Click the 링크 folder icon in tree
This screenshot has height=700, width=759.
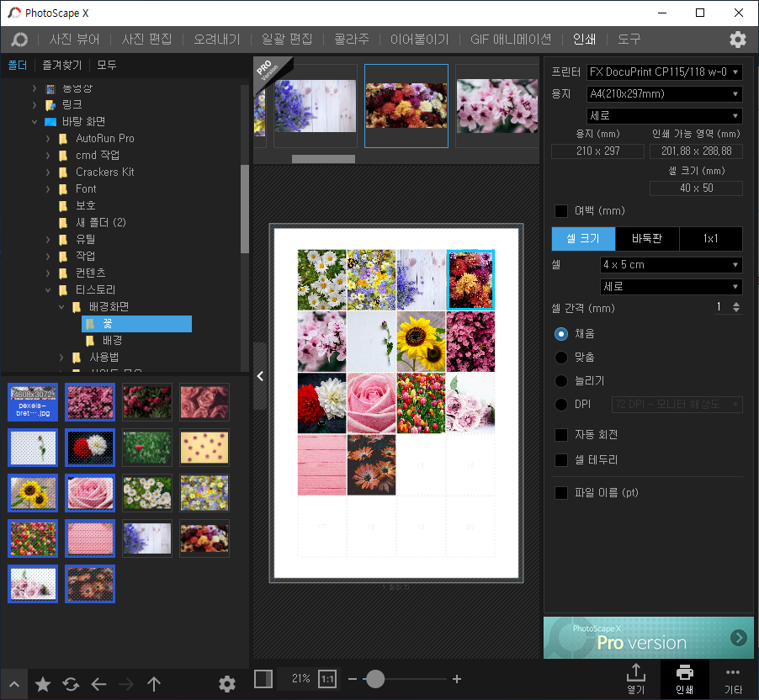click(x=50, y=104)
